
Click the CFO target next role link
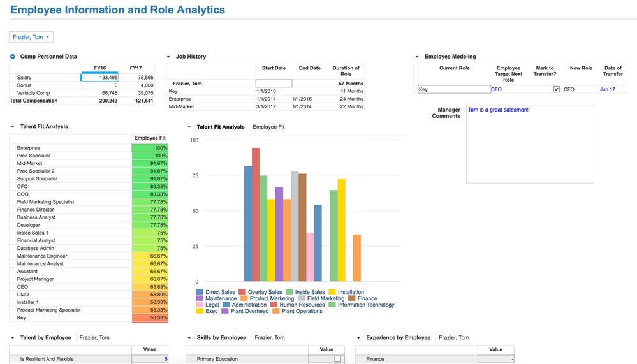tap(496, 89)
